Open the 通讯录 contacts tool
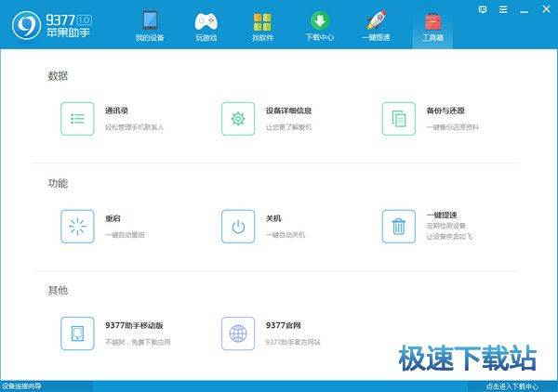 coord(78,119)
